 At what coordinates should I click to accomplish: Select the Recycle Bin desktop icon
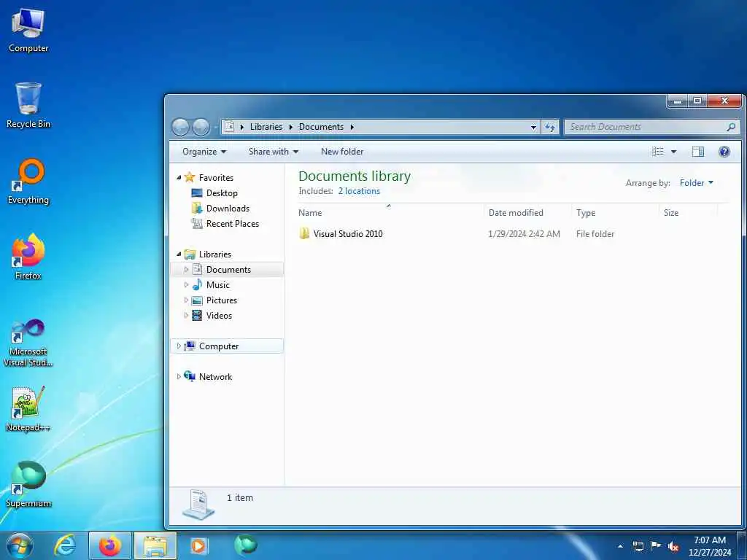click(28, 105)
